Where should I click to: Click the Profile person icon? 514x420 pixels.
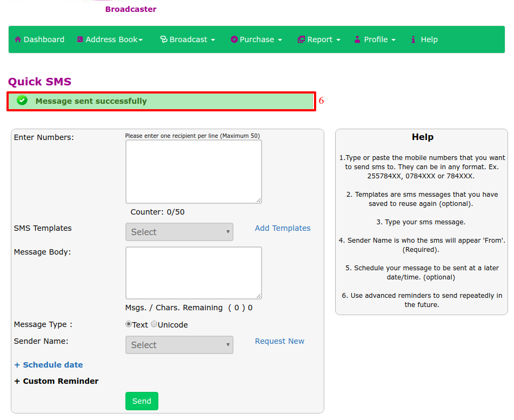pos(357,39)
